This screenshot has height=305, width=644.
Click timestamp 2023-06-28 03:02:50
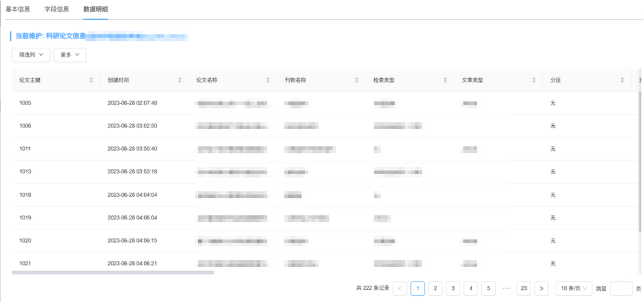(133, 126)
